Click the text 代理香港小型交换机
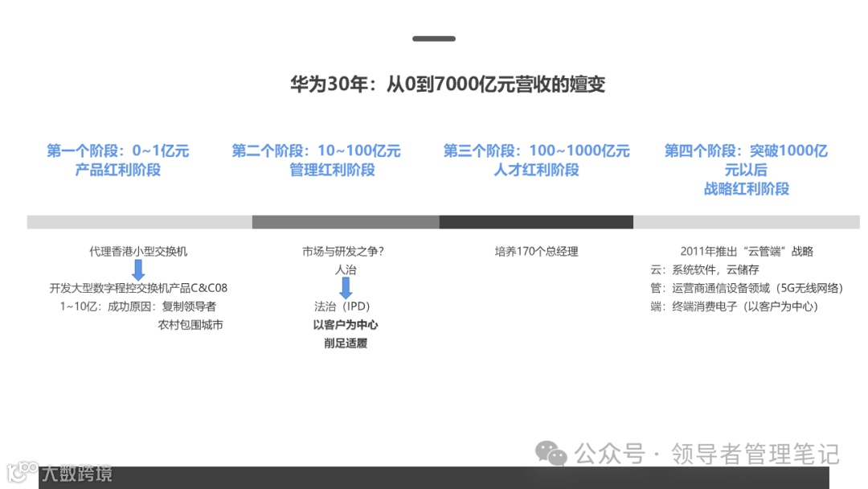The height and width of the screenshot is (489, 868). point(138,252)
